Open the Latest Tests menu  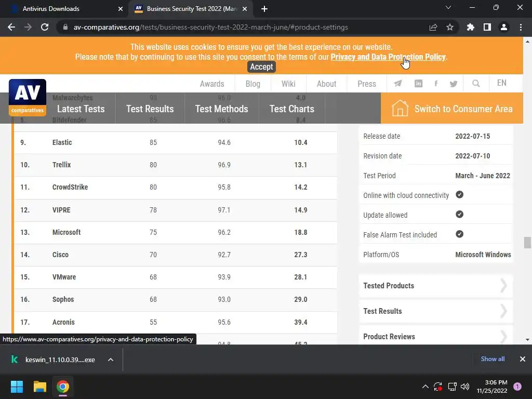(81, 109)
